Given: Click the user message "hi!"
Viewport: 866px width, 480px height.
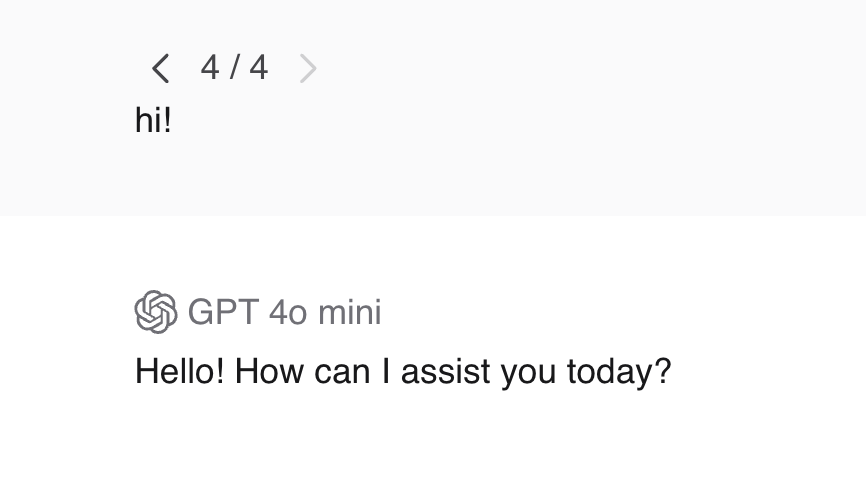Looking at the screenshot, I should 153,121.
